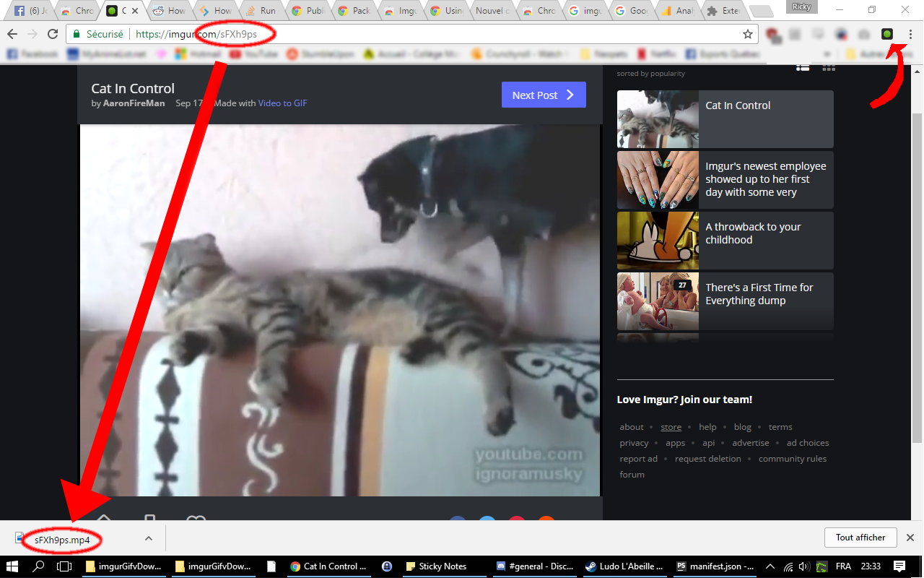Open the Chrome three-dot menu
This screenshot has width=924, height=578.
[x=910, y=33]
